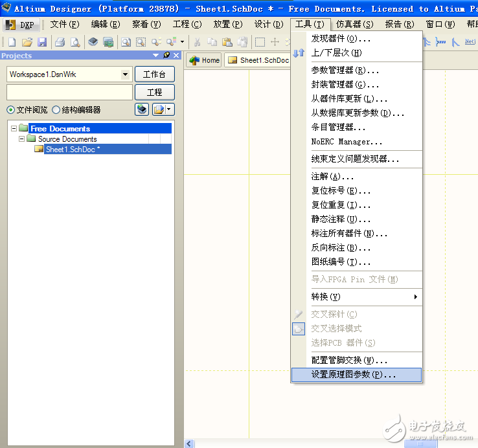Copy selection using toolbar icon

pyautogui.click(x=212, y=41)
